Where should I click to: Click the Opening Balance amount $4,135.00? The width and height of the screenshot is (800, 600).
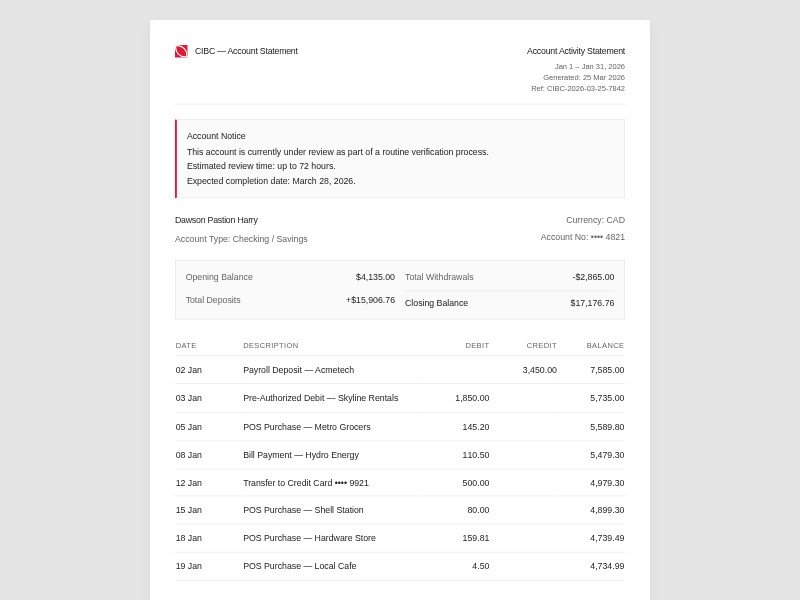coord(375,277)
